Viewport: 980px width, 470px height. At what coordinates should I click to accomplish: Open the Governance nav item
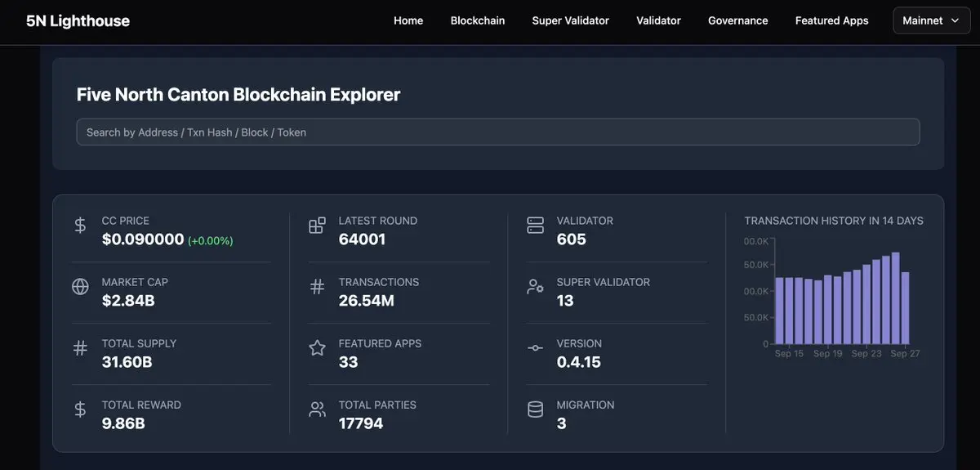coord(738,20)
